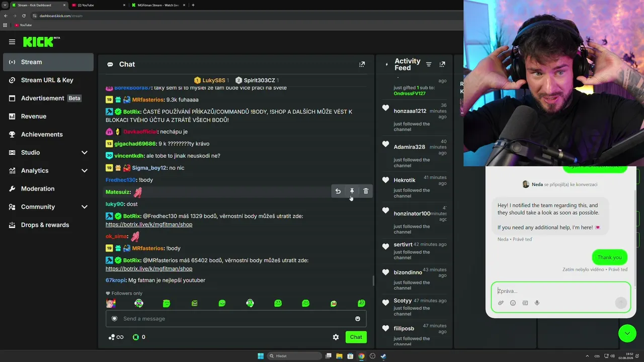Attach a file in the support chat
This screenshot has height=362, width=644.
pyautogui.click(x=501, y=303)
